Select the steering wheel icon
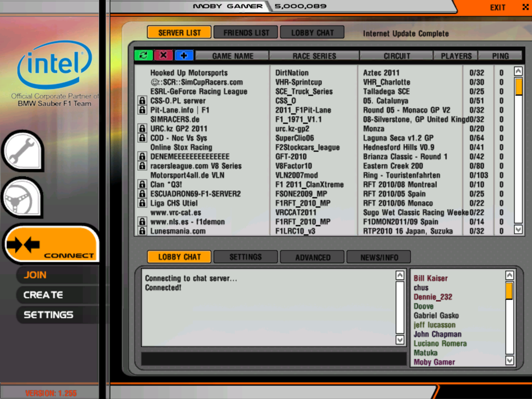The image size is (532, 399). [x=23, y=198]
